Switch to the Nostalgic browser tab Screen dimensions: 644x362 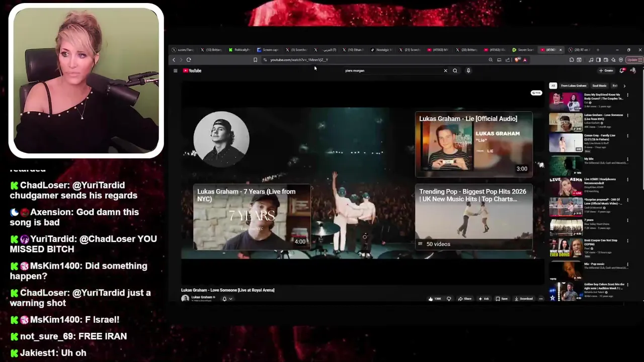(x=381, y=50)
